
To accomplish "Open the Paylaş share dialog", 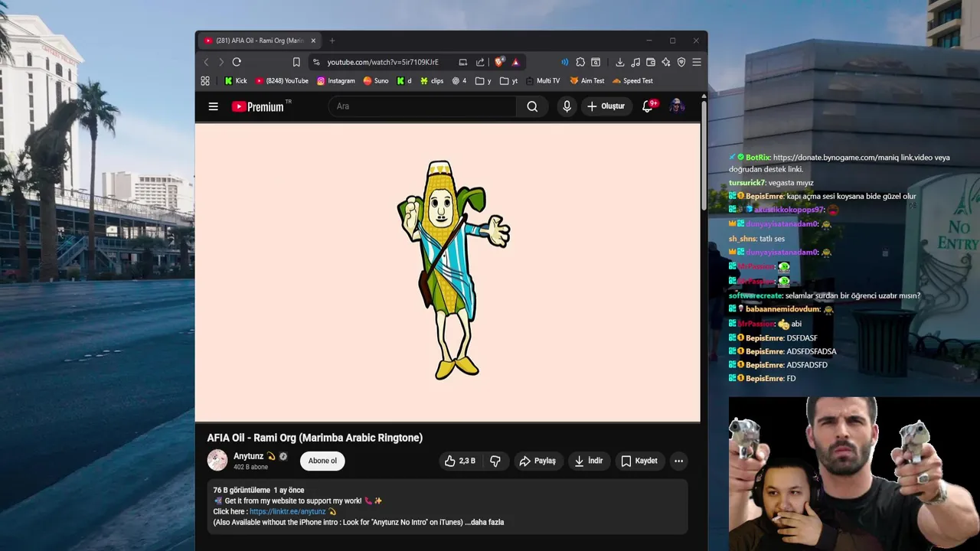I will (537, 461).
